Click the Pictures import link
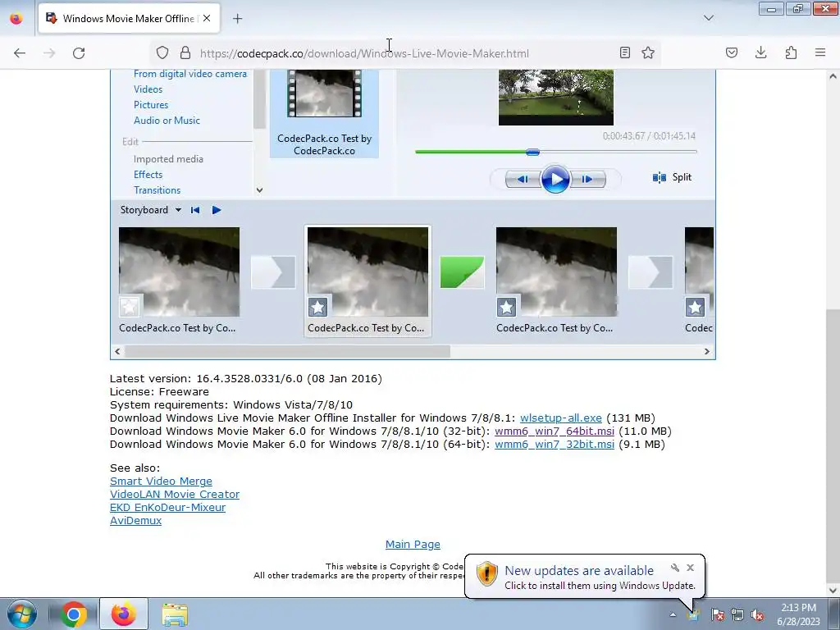This screenshot has height=630, width=840. pos(151,104)
